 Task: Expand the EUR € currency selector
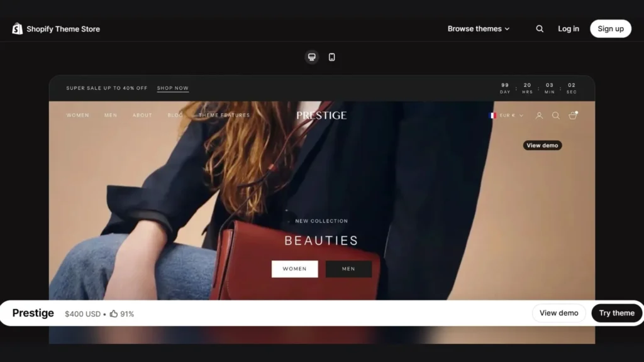pos(511,116)
